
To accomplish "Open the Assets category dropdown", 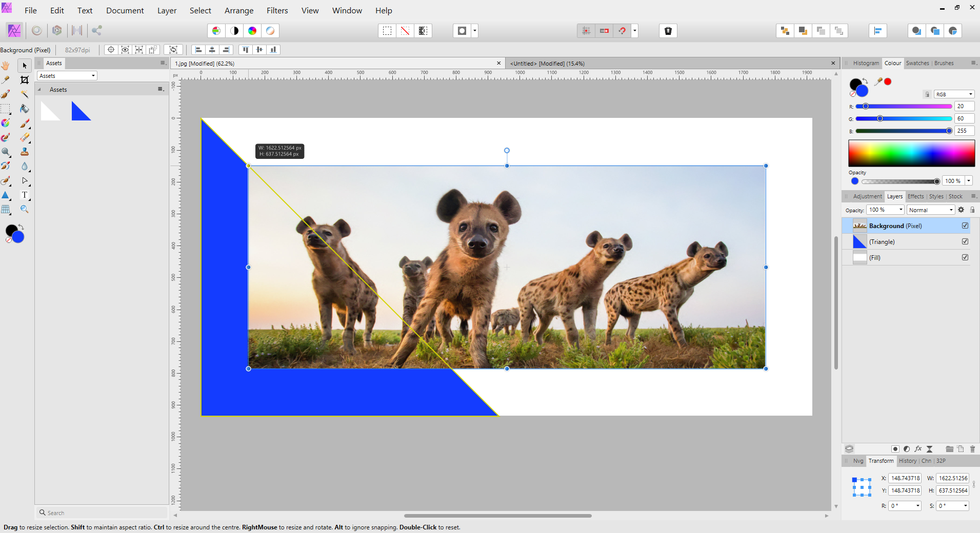I will pyautogui.click(x=67, y=76).
